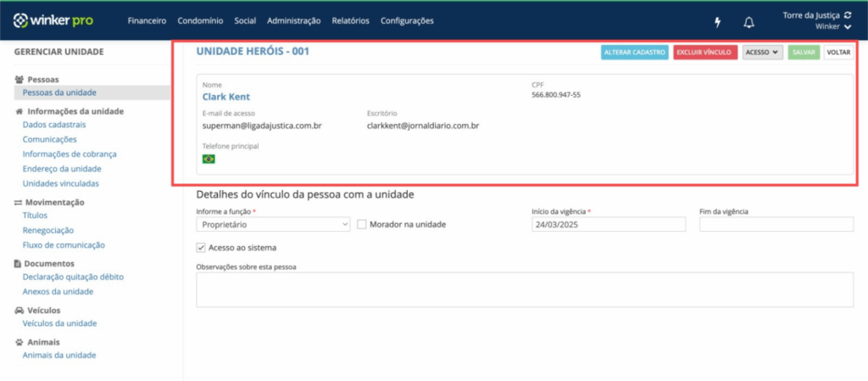Click the VOLTAR button

point(838,52)
